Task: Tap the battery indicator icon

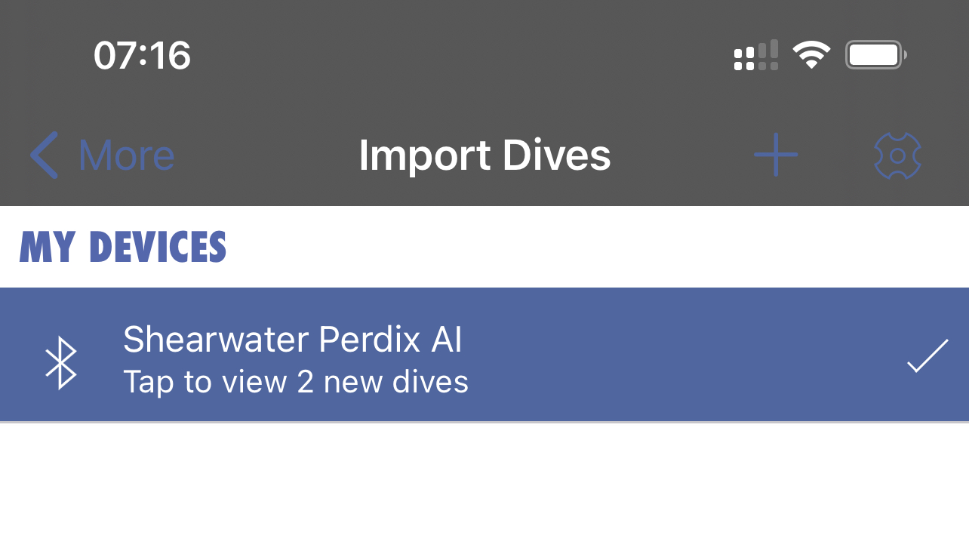Action: (875, 55)
